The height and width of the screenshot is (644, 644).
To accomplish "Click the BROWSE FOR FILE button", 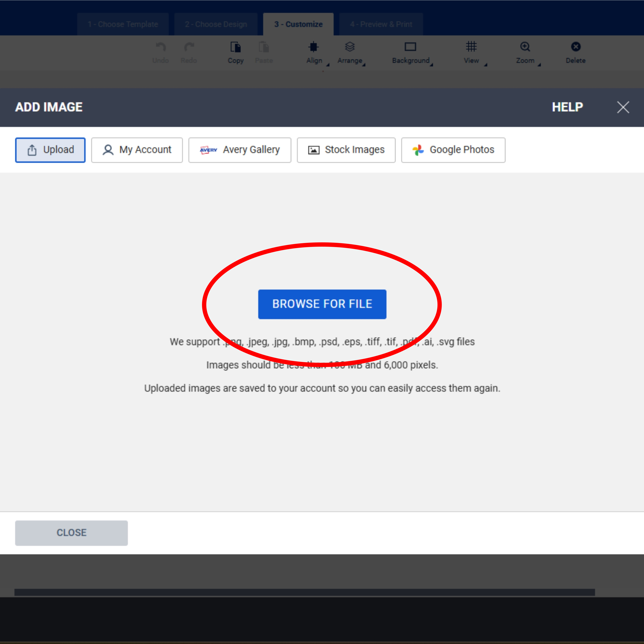I will (x=322, y=304).
